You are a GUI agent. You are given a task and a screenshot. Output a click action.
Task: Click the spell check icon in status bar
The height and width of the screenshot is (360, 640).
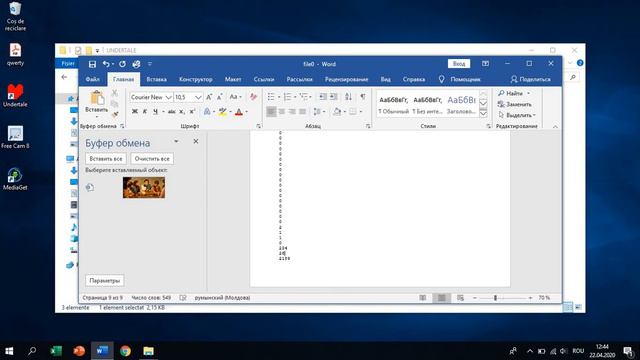coord(183,298)
